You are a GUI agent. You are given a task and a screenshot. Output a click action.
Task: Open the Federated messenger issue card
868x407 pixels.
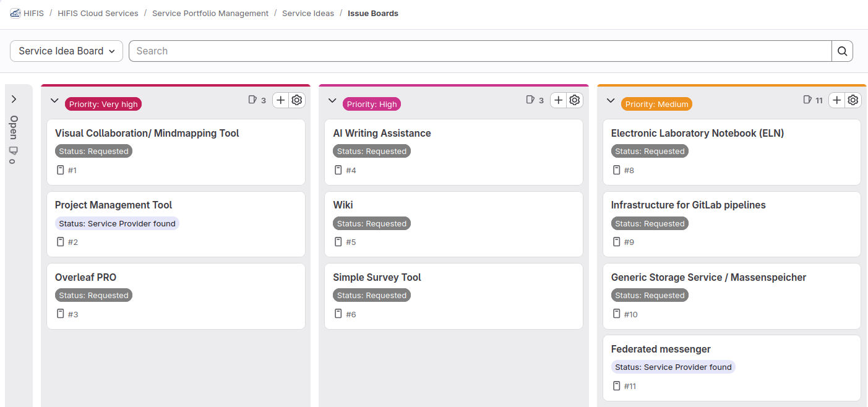660,349
